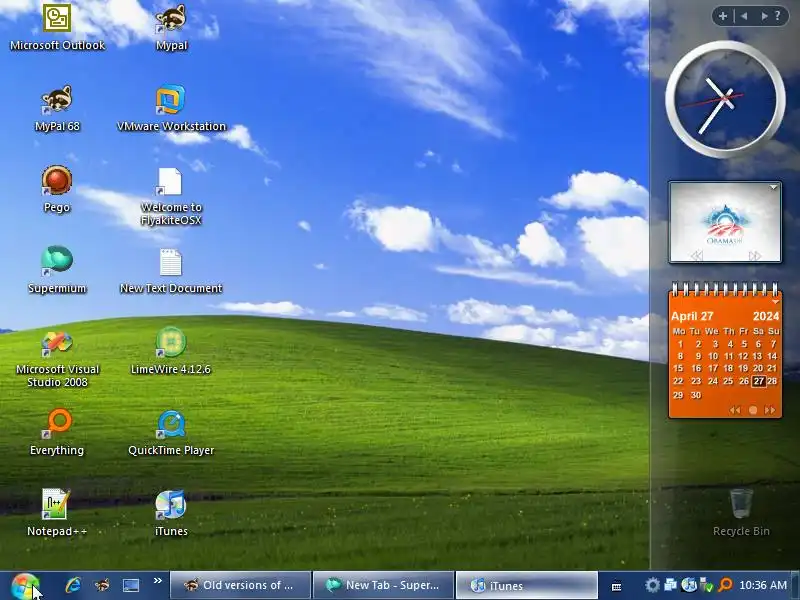This screenshot has width=800, height=600.
Task: Switch to the iTunes taskbar button
Action: 527,585
